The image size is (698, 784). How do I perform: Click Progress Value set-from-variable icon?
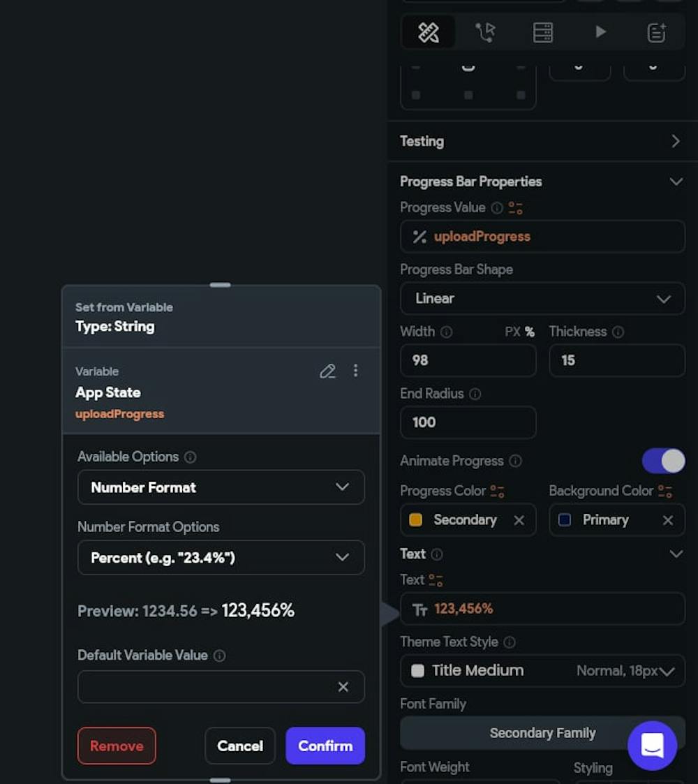[516, 208]
